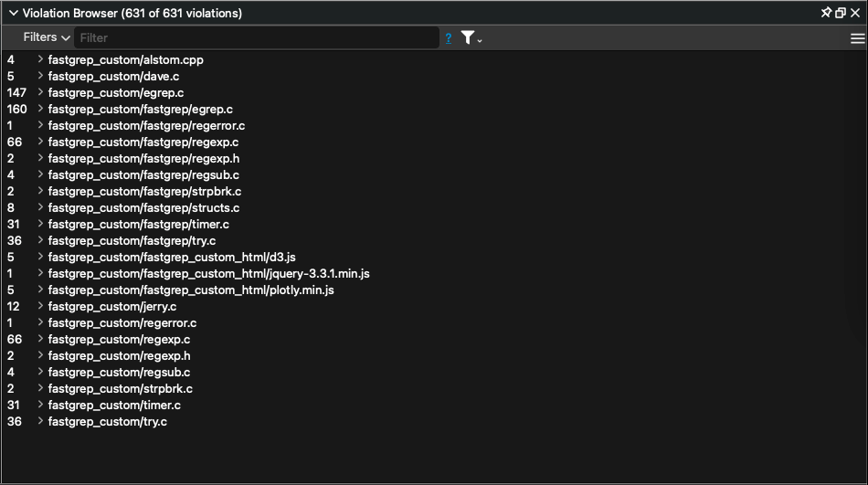Expand fastgrep_custom/fastgrep/regsub.c row
The height and width of the screenshot is (485, 868).
pos(40,174)
